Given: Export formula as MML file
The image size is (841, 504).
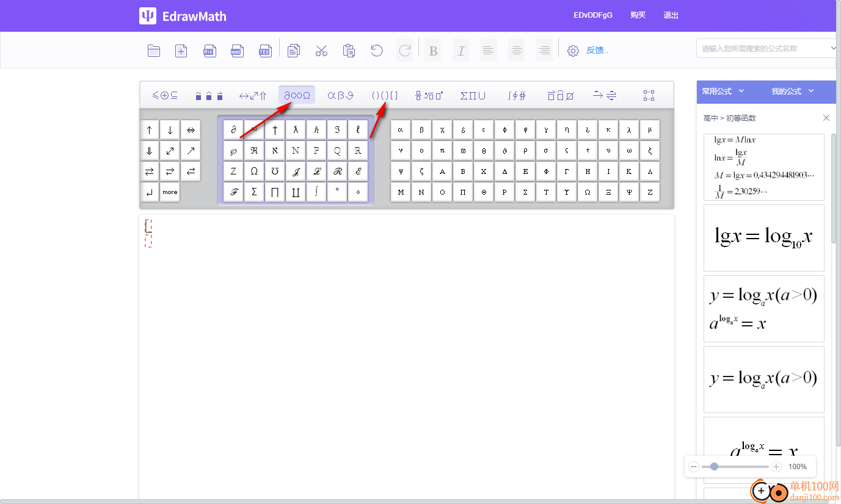Looking at the screenshot, I should [x=237, y=51].
